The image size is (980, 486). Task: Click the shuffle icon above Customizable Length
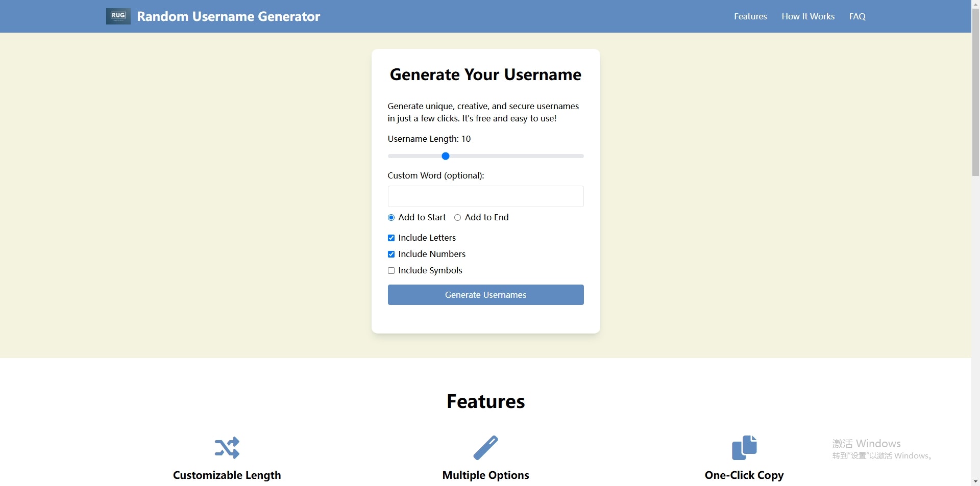click(227, 448)
